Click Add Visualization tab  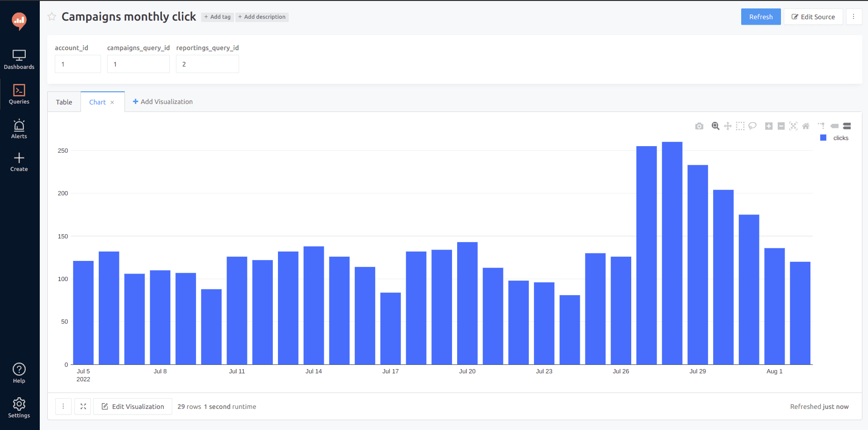[x=163, y=102]
